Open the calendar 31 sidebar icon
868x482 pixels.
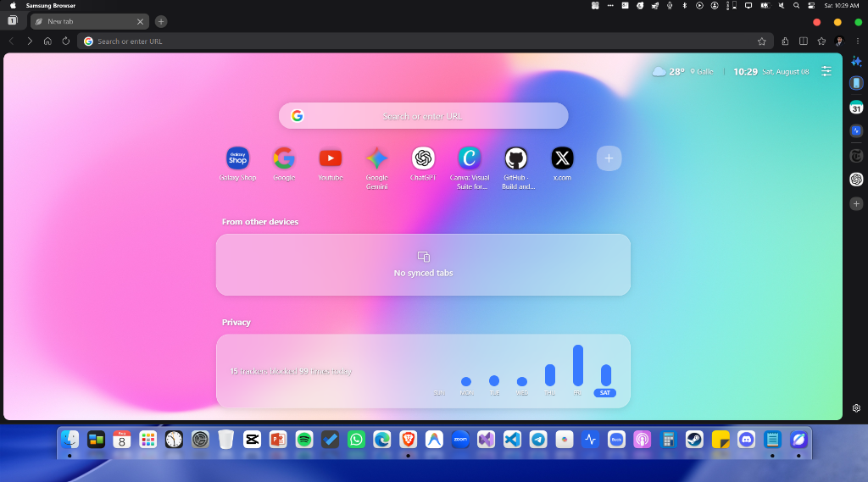tap(856, 108)
